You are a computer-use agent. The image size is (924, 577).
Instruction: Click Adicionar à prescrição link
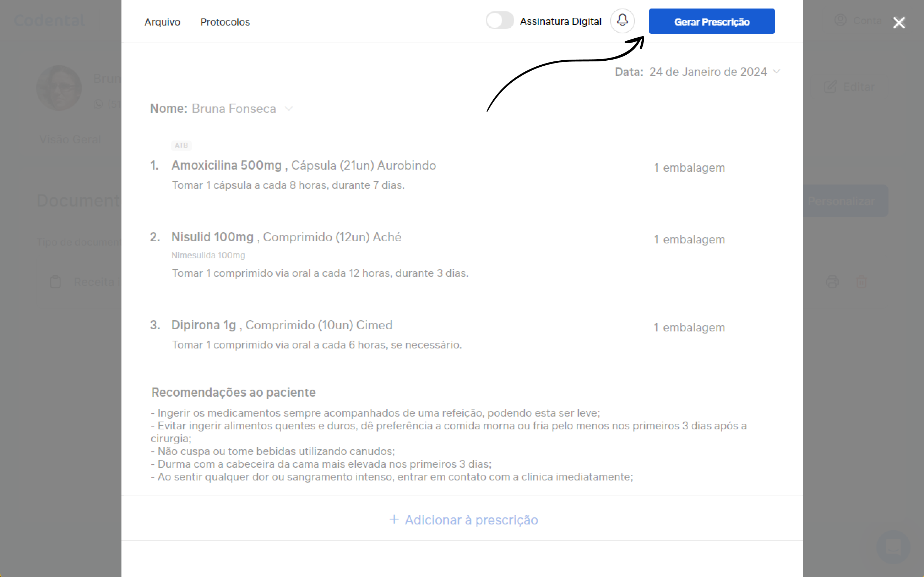pos(471,520)
